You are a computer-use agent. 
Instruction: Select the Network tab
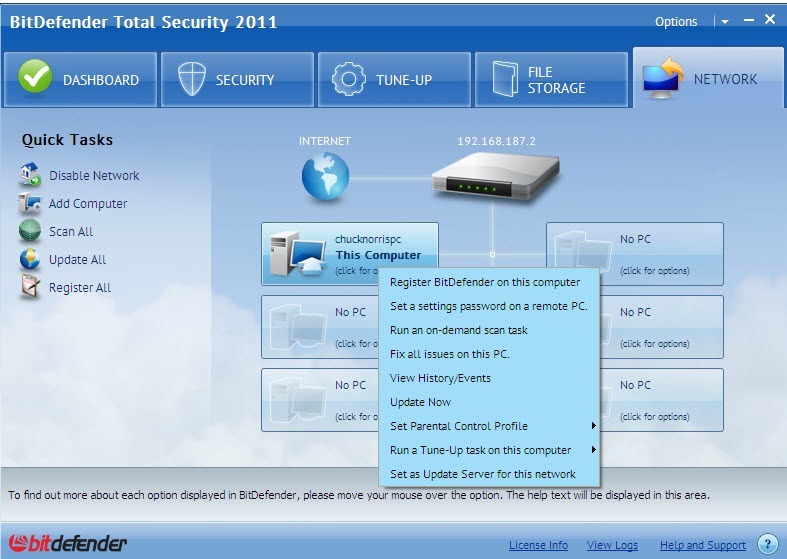(x=708, y=78)
